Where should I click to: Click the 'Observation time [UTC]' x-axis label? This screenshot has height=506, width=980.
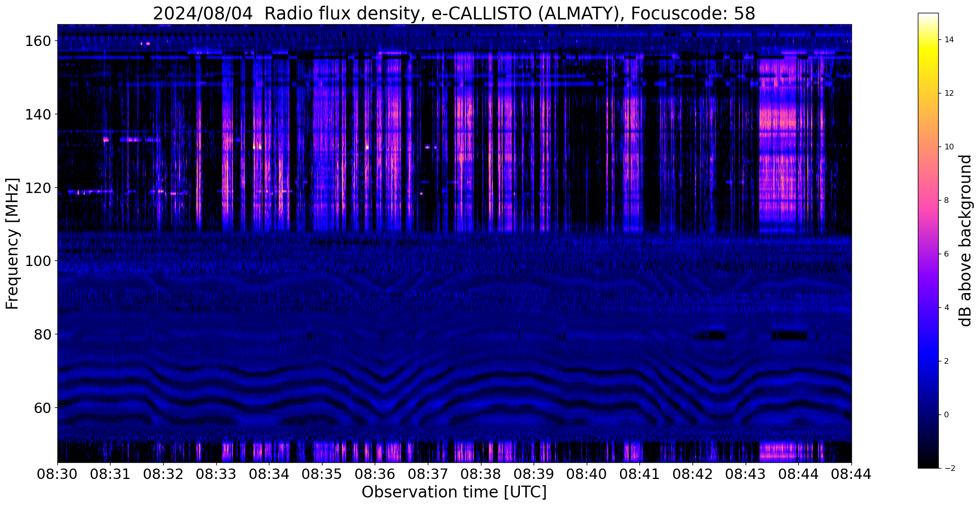454,492
